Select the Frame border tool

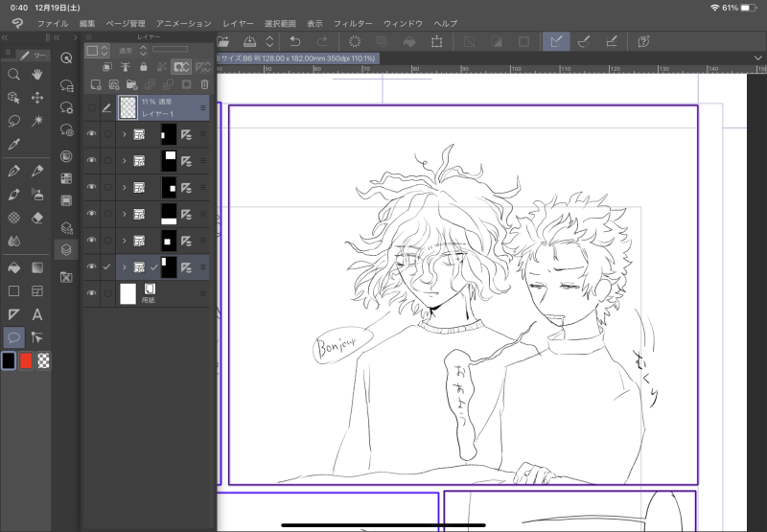pyautogui.click(x=37, y=291)
